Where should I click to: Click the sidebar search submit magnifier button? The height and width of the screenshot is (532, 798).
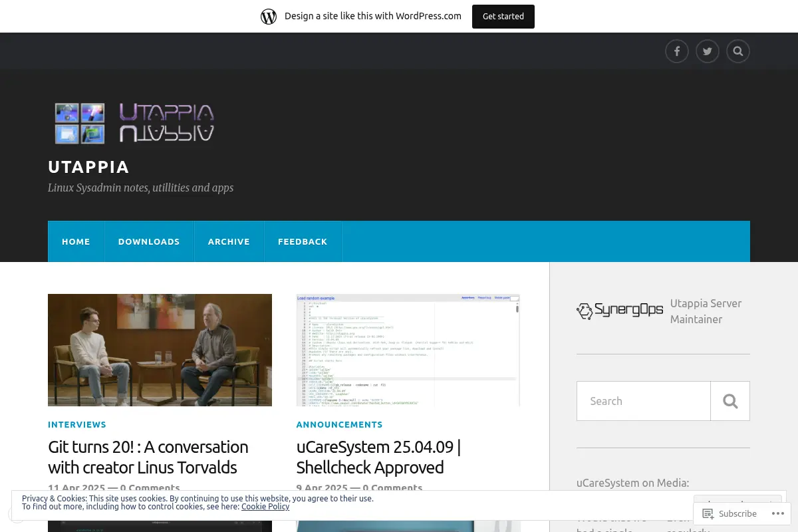point(730,401)
